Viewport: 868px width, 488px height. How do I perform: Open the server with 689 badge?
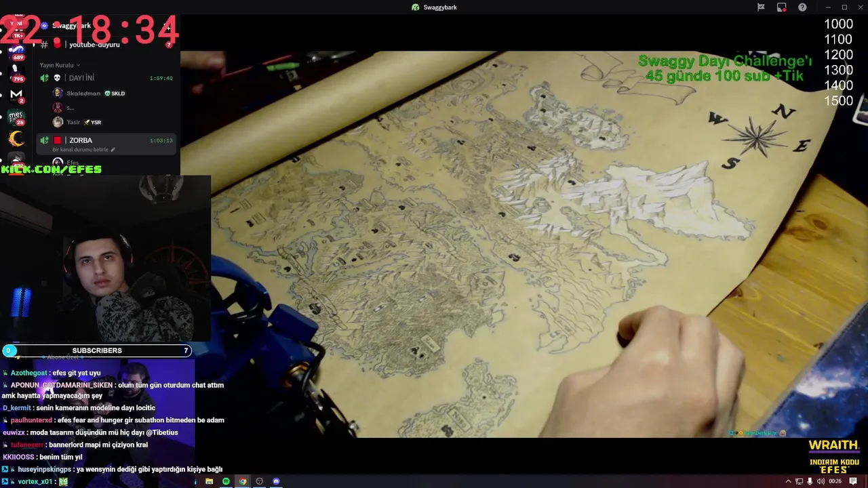(x=16, y=53)
